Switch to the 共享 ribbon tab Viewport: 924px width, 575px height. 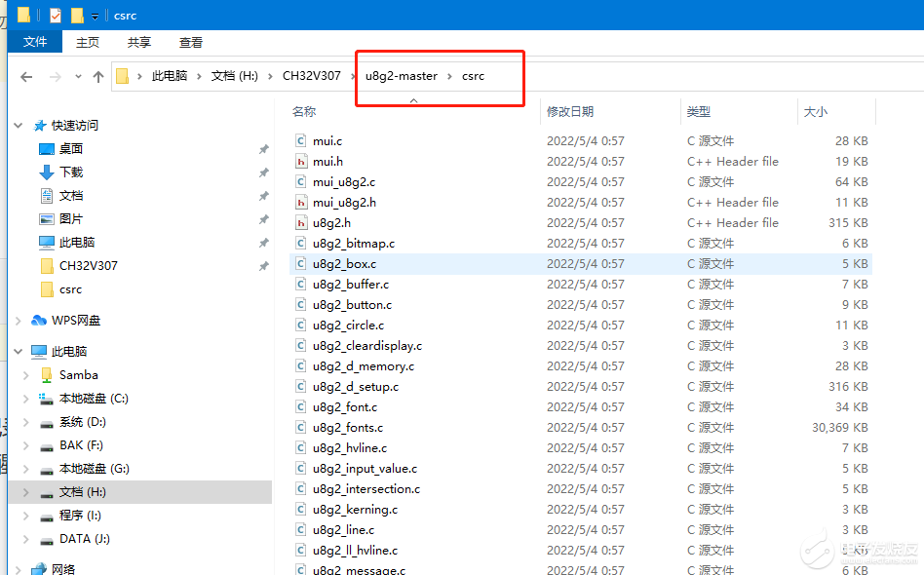coord(139,42)
